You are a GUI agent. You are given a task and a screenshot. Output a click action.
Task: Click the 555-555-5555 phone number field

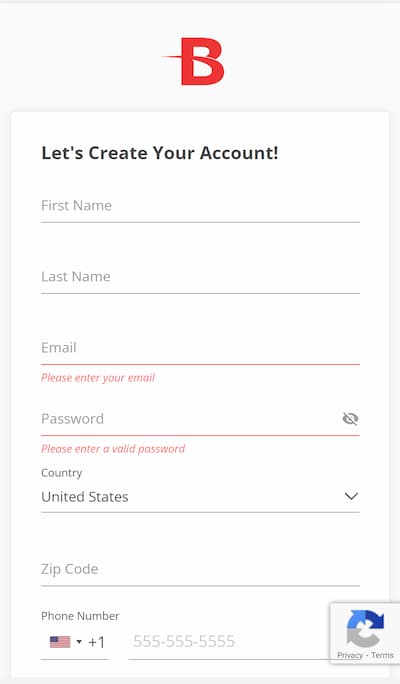click(x=229, y=642)
